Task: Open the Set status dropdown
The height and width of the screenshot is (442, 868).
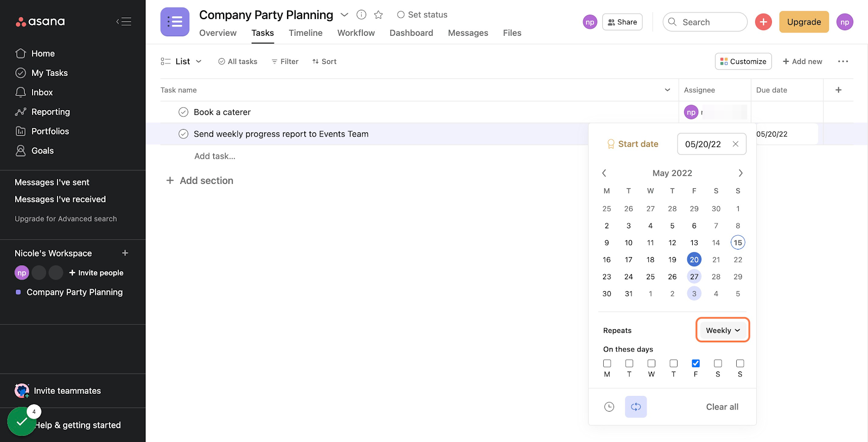Action: click(x=422, y=15)
